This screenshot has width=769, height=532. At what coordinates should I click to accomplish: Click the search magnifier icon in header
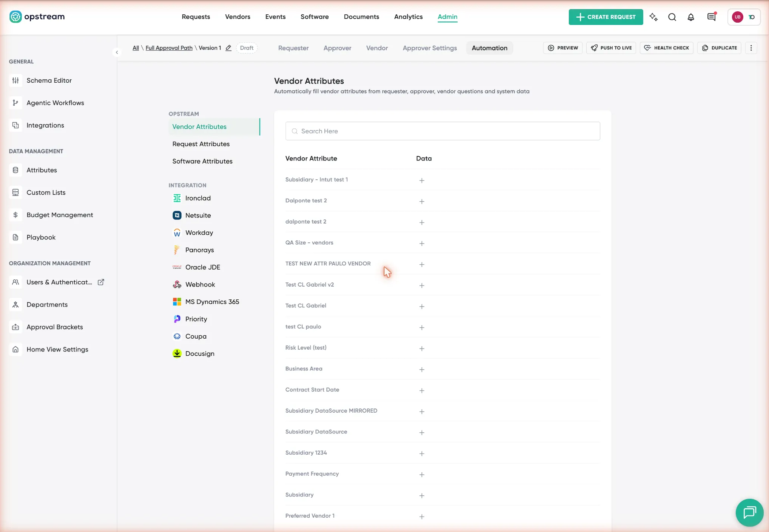(x=672, y=17)
